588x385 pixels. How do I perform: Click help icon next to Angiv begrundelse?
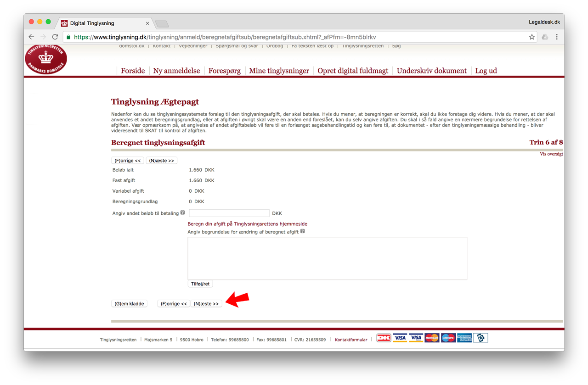(302, 231)
